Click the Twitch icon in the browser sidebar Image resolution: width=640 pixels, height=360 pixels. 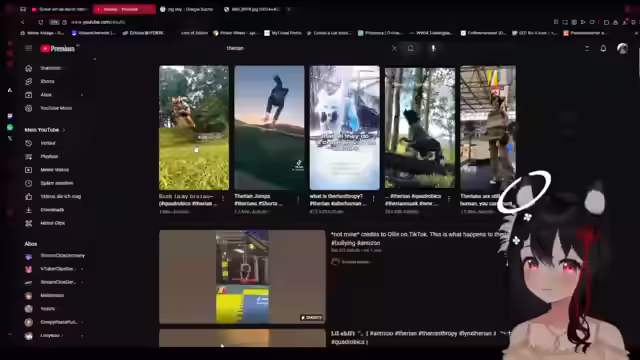(x=10, y=116)
